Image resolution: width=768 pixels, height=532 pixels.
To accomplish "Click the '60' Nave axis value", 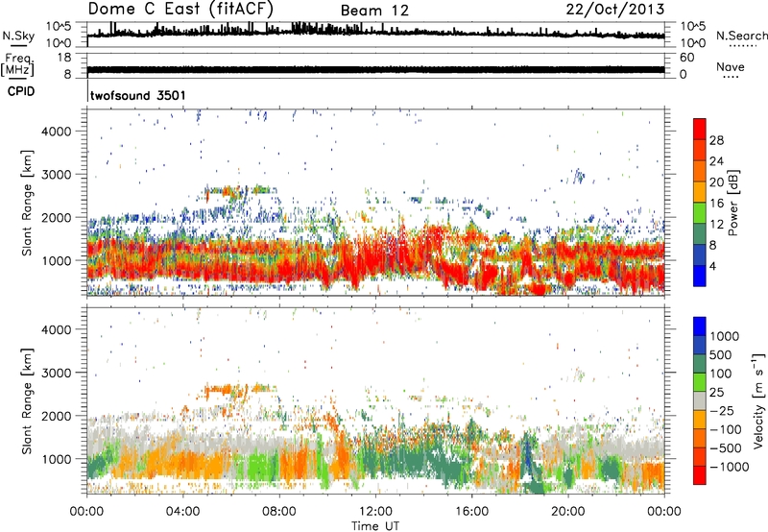I will [x=686, y=58].
